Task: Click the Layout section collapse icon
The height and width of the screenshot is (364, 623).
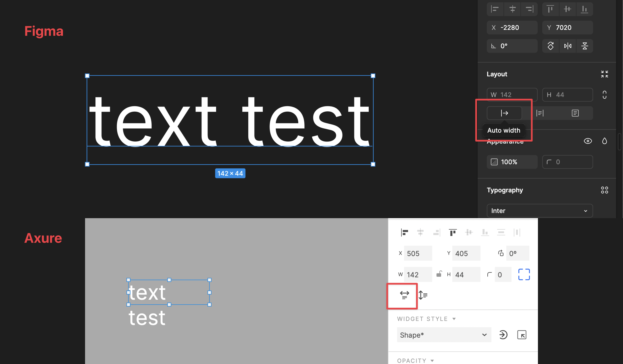Action: [x=604, y=74]
